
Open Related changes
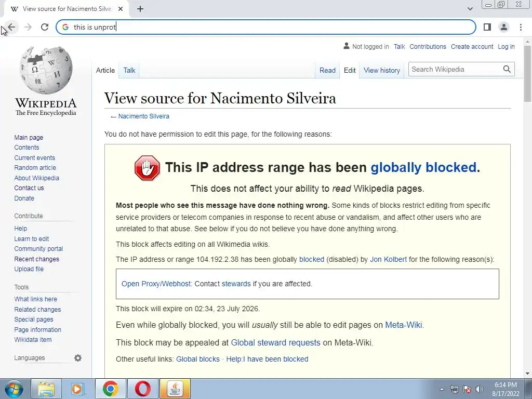tap(37, 310)
